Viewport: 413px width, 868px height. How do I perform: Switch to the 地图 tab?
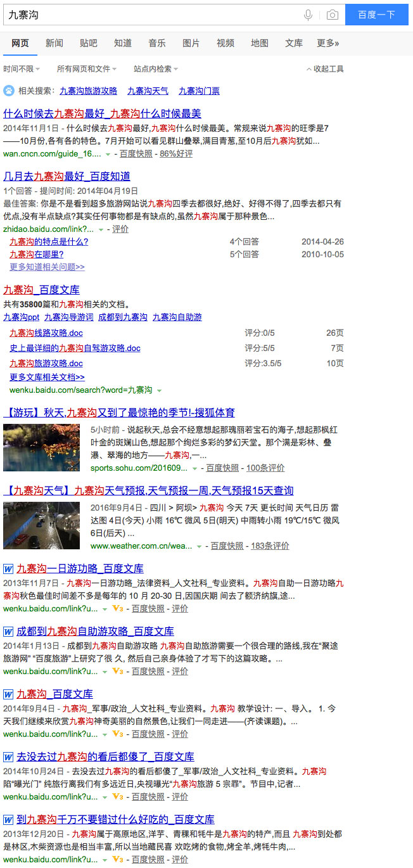[x=260, y=43]
